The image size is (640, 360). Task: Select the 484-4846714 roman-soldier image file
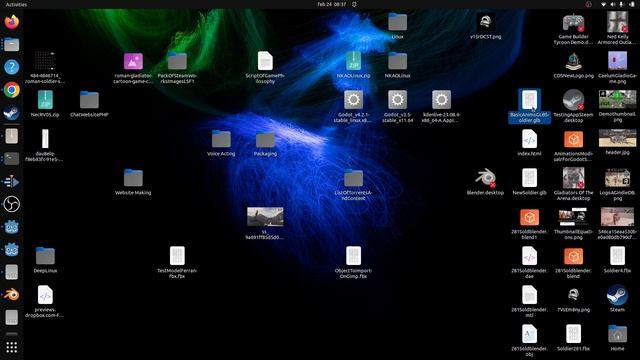[x=45, y=68]
